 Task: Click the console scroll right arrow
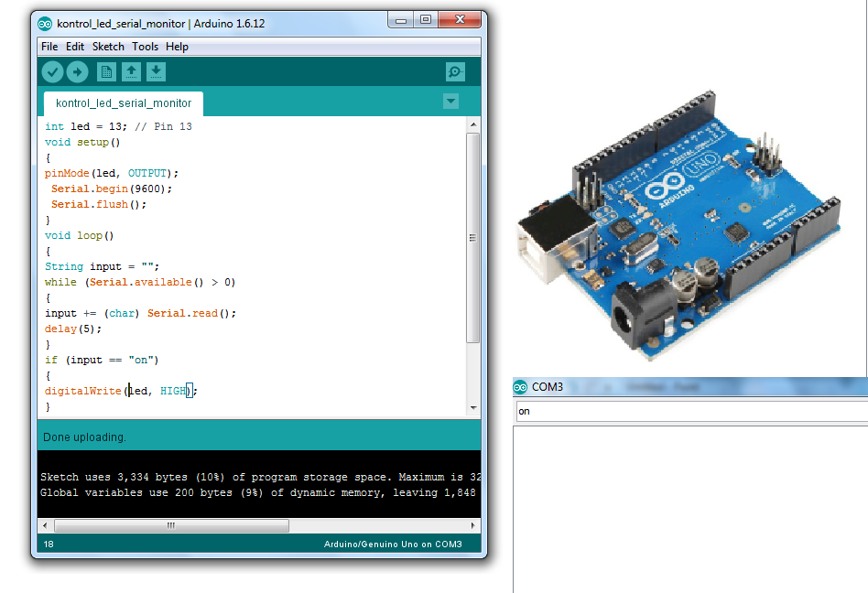(x=472, y=525)
